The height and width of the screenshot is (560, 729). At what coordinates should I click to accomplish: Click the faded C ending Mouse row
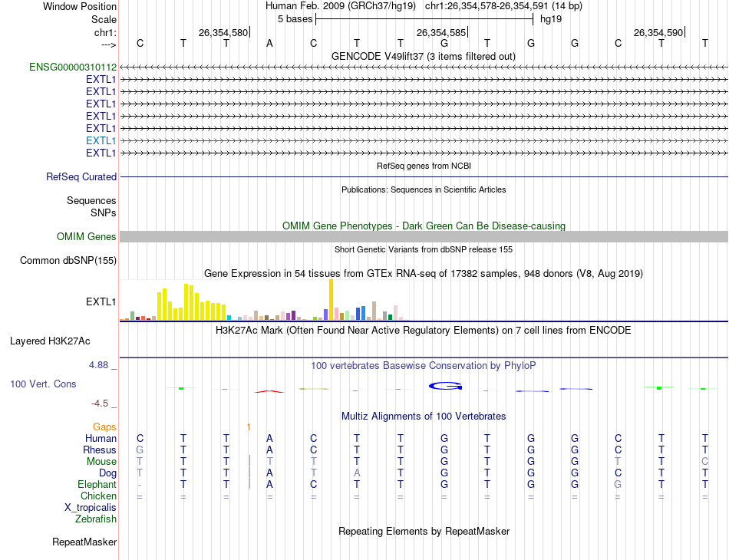(704, 462)
